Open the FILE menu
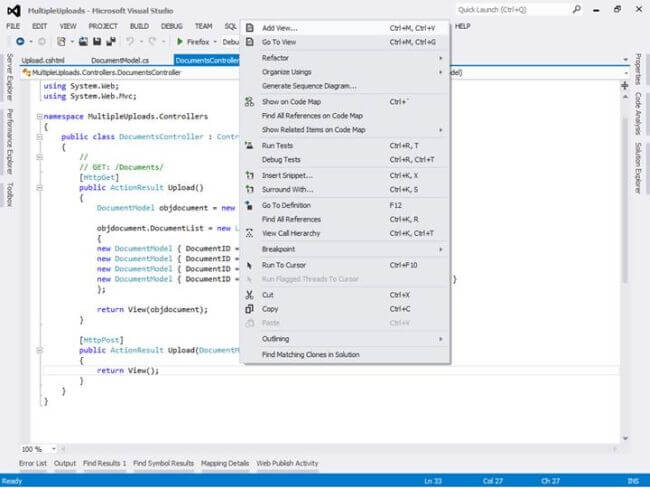The image size is (650, 488). [13, 26]
